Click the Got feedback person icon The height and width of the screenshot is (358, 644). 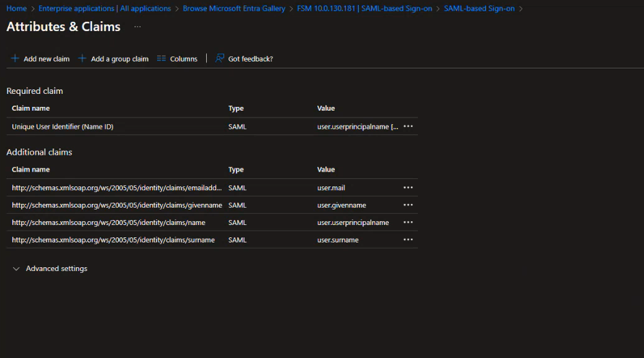pos(220,58)
